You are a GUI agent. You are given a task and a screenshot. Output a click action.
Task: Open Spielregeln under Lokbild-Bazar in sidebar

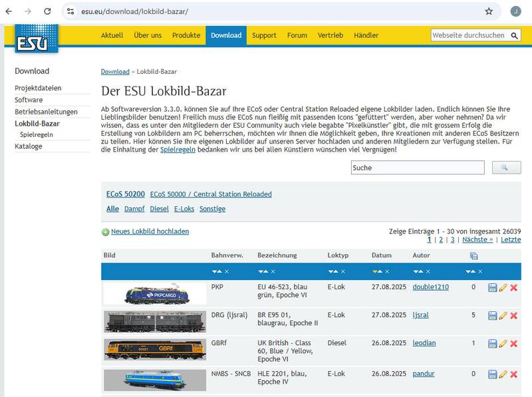pyautogui.click(x=37, y=135)
